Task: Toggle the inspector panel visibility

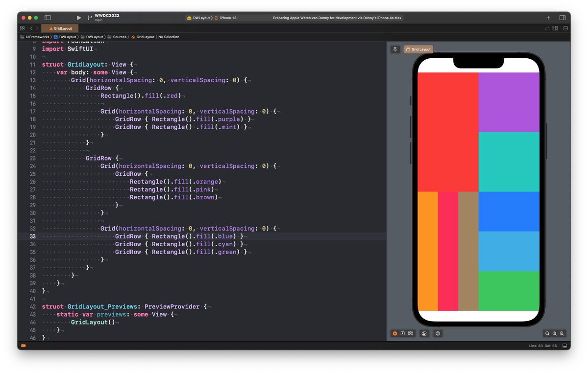Action: (562, 18)
